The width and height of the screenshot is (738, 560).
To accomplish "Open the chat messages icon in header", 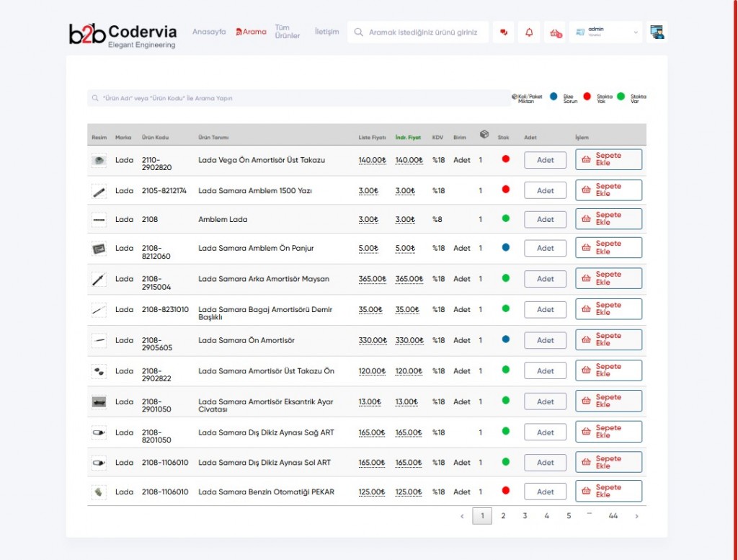I will (504, 32).
